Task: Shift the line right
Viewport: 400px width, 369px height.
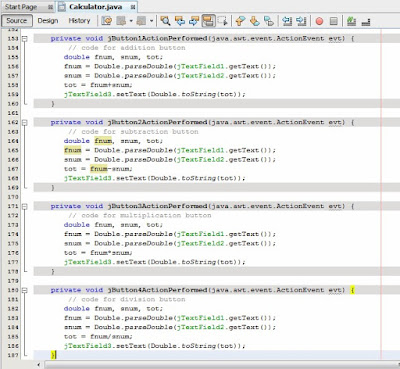Action: pyautogui.click(x=301, y=21)
